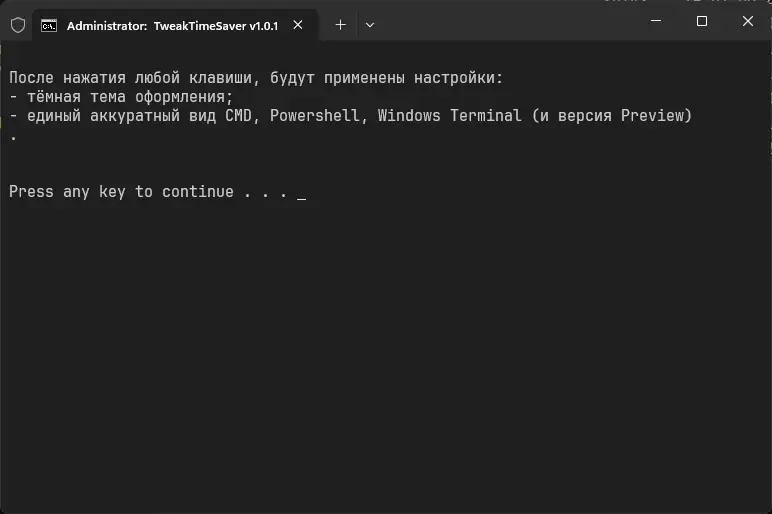Viewport: 772px width, 514px height.
Task: Click the empty terminal area below the prompt
Action: click(x=386, y=360)
